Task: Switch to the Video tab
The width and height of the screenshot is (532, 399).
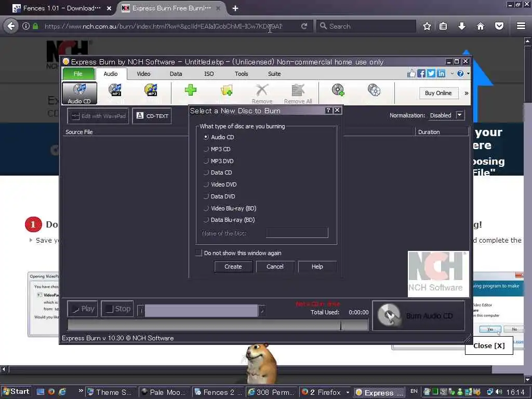Action: (143, 74)
